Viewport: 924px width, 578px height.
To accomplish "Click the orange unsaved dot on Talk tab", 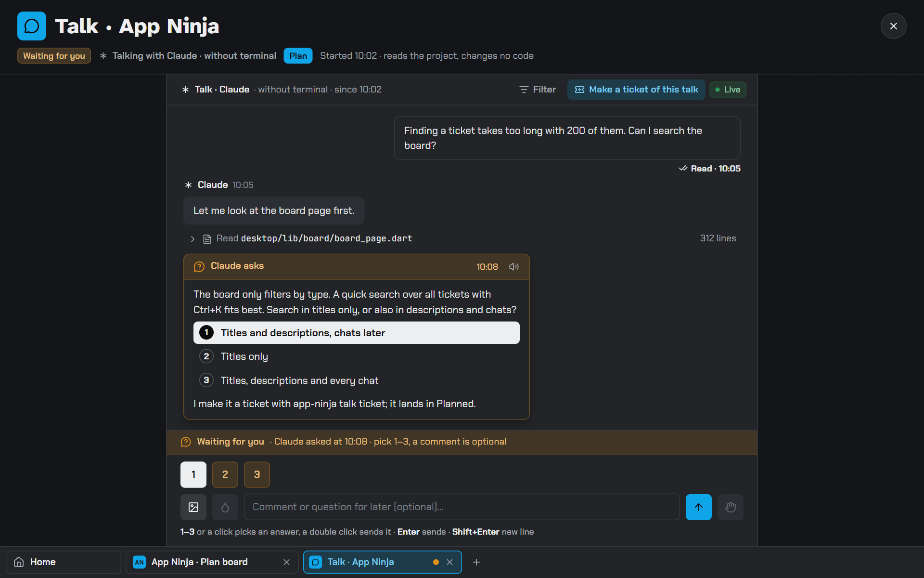I will click(x=436, y=562).
